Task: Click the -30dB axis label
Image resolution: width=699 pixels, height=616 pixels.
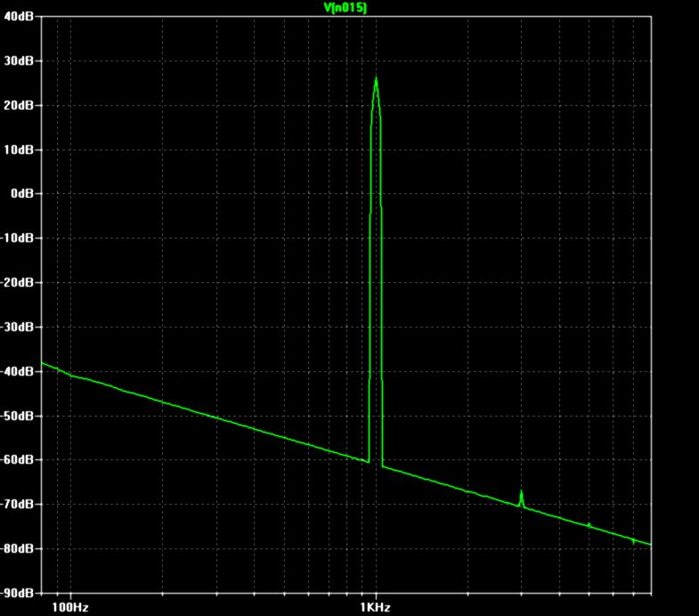Action: (17, 327)
